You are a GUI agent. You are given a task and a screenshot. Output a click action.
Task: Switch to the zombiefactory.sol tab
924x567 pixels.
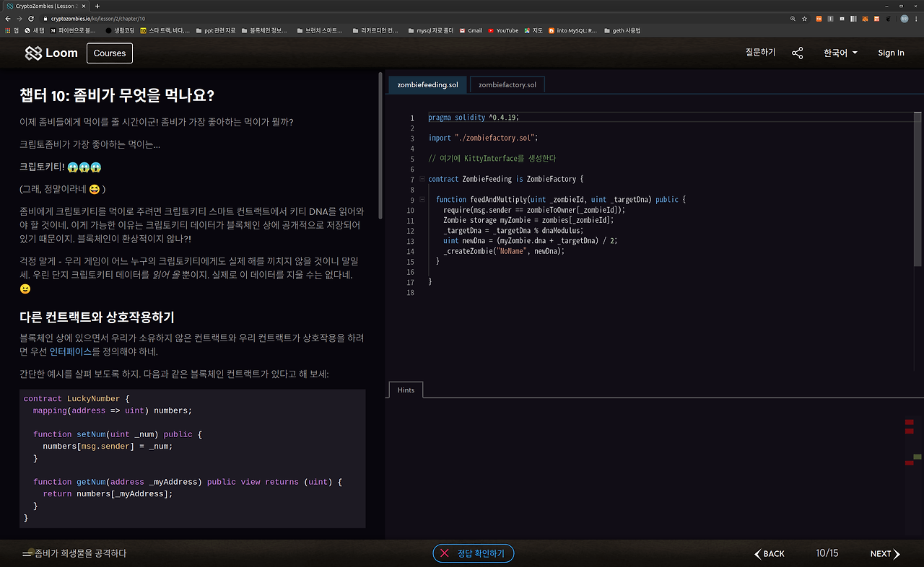click(507, 84)
